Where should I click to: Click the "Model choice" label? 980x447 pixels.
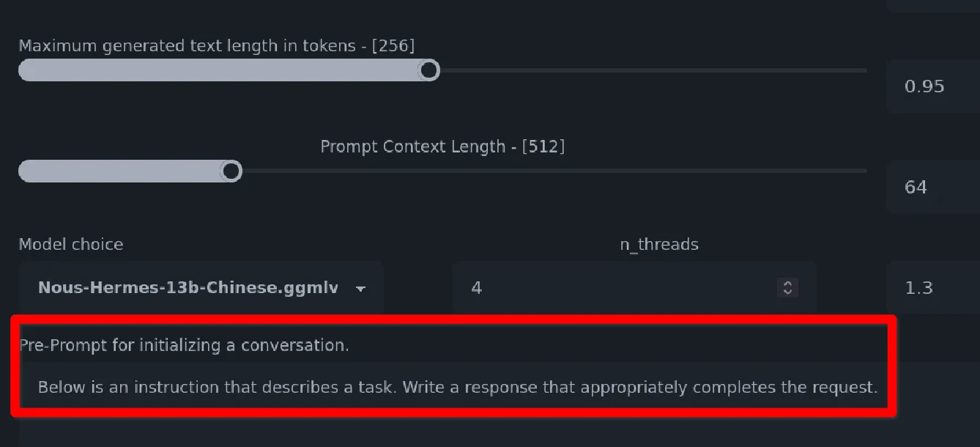coord(71,245)
